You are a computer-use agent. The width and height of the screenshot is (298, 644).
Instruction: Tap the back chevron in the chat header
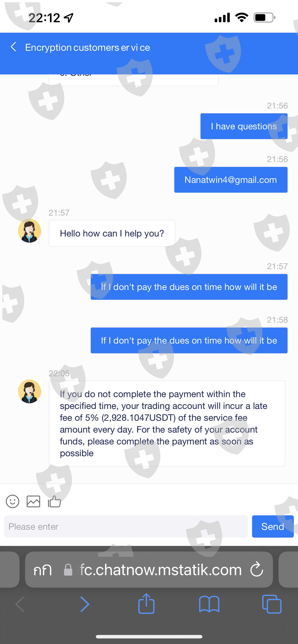(x=13, y=47)
